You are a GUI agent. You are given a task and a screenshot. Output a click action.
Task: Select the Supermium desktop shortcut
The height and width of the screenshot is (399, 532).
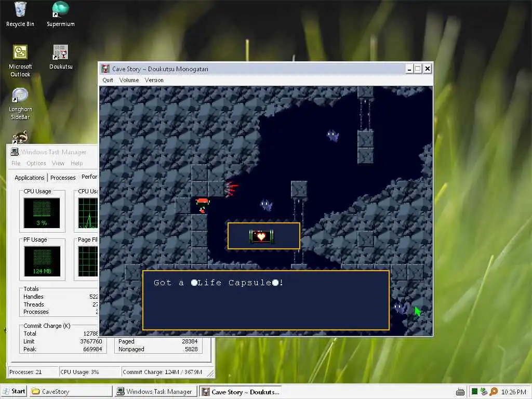(60, 15)
